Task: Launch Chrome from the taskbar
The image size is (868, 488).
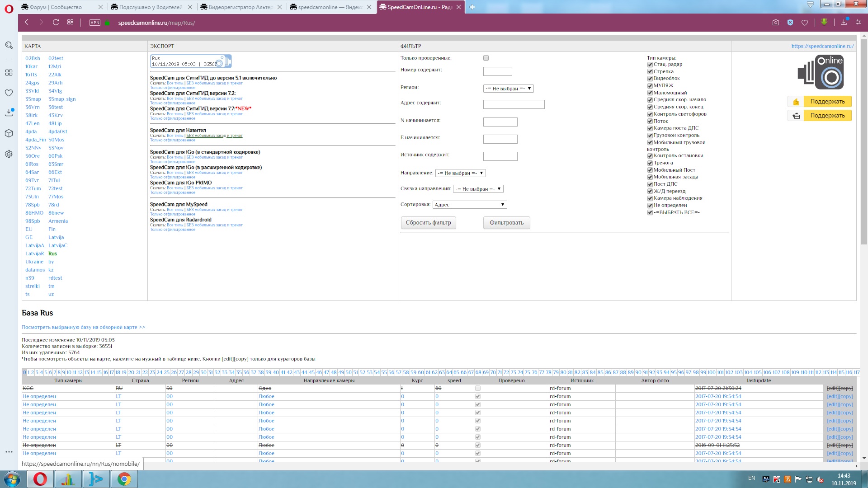Action: pyautogui.click(x=124, y=479)
